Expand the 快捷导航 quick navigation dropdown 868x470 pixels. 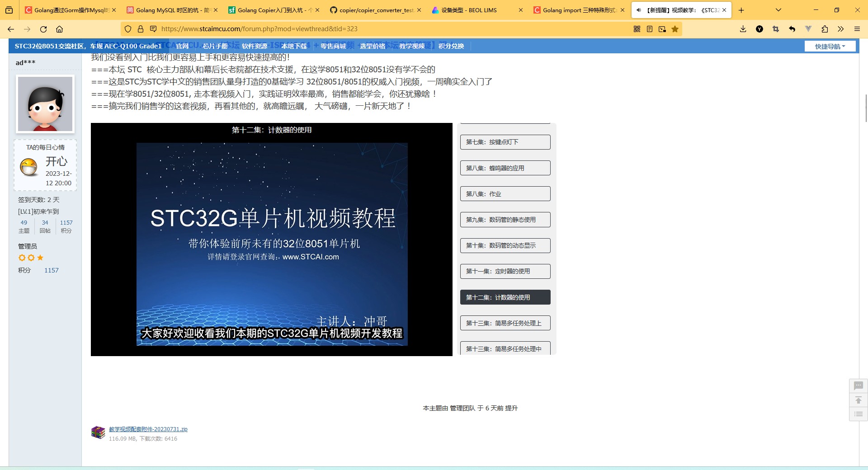tap(830, 46)
